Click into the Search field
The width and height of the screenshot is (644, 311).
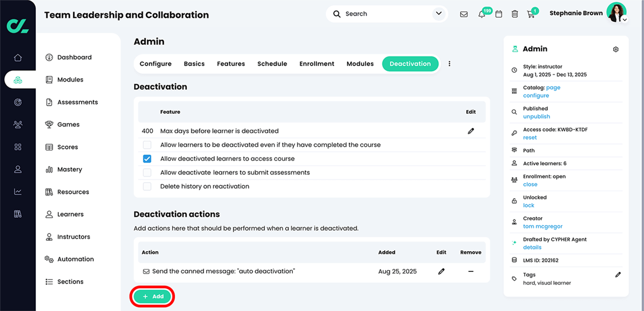386,14
